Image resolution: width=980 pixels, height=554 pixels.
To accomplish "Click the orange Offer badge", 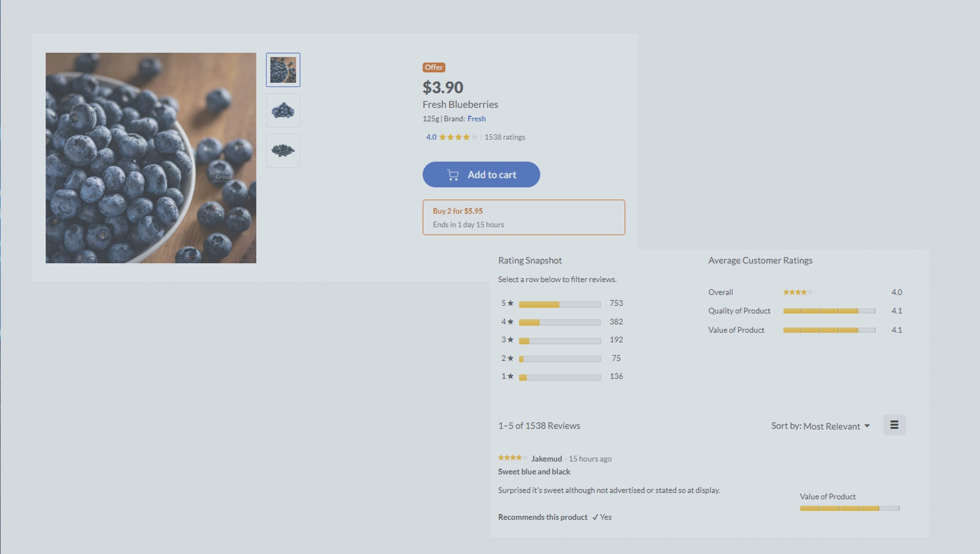I will coord(433,67).
